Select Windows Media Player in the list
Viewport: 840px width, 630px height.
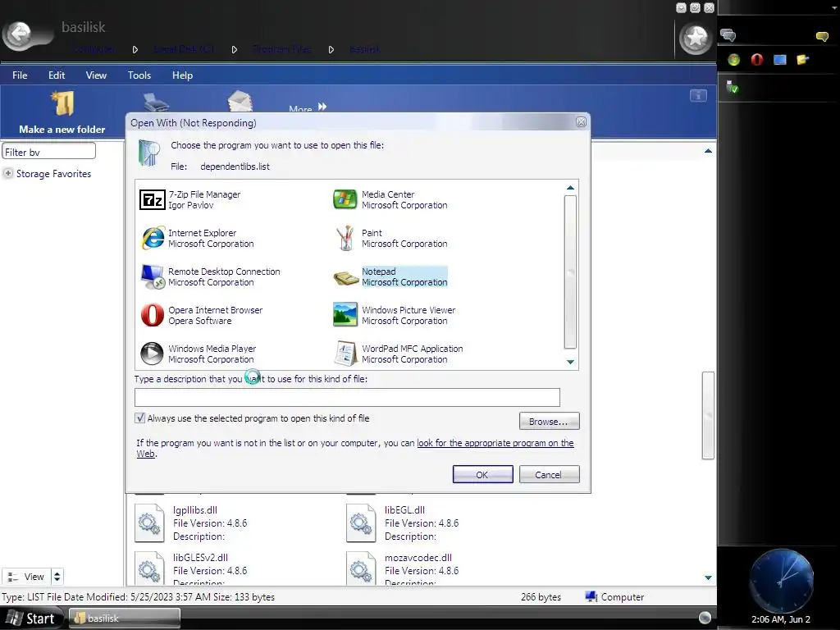[x=199, y=354]
